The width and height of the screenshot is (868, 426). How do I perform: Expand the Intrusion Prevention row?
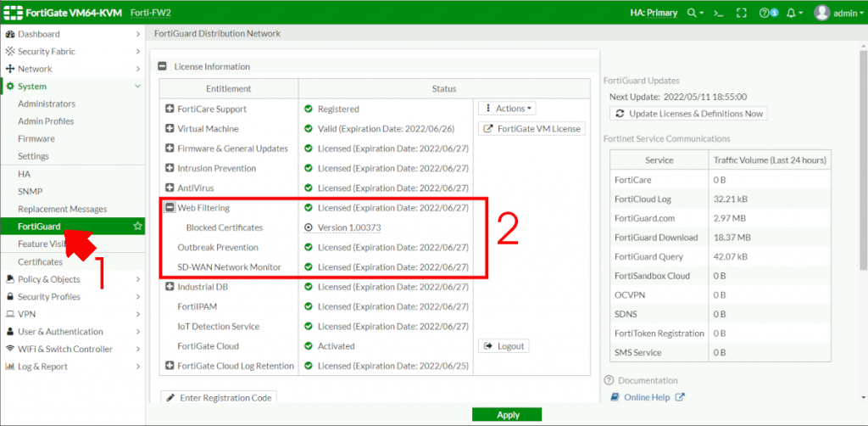(x=170, y=168)
